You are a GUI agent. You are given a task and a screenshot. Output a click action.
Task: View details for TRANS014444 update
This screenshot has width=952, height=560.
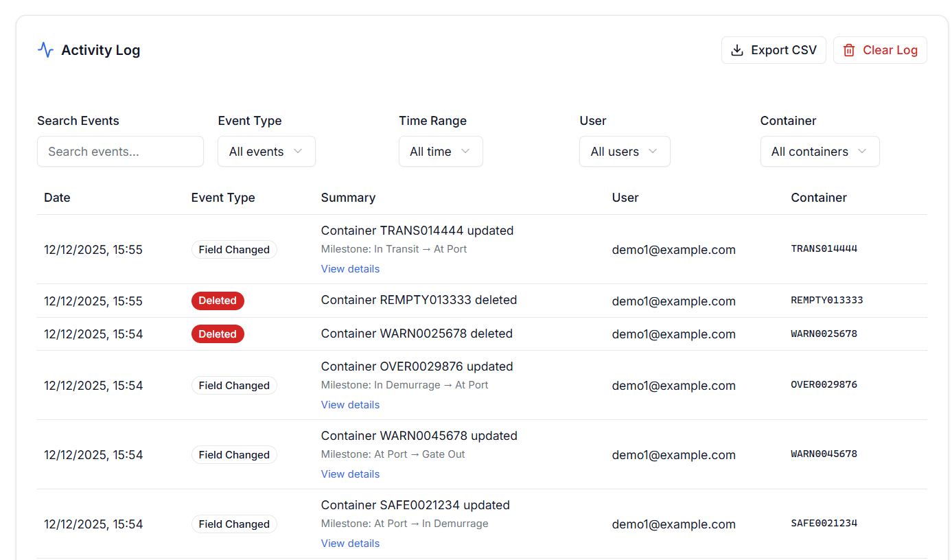click(x=350, y=269)
